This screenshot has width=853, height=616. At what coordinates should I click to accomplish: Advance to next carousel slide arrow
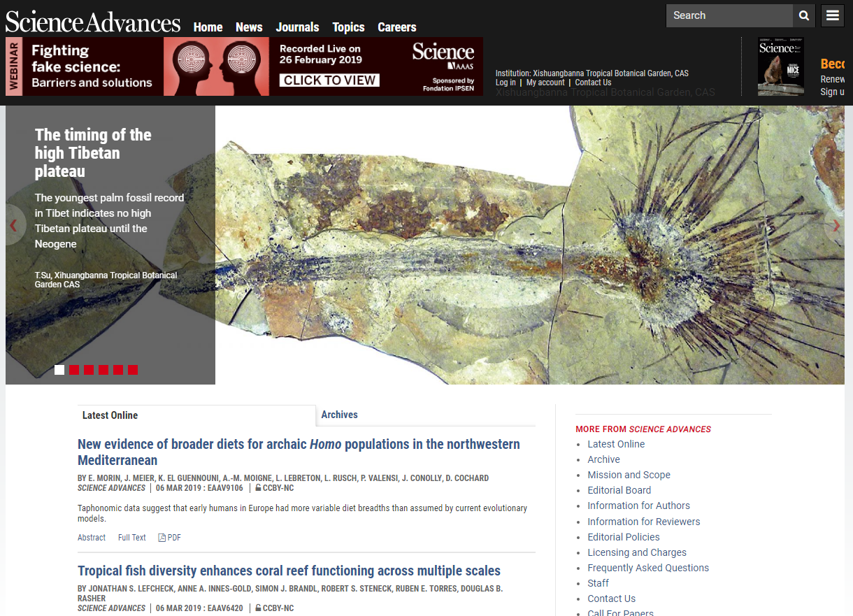(x=836, y=225)
